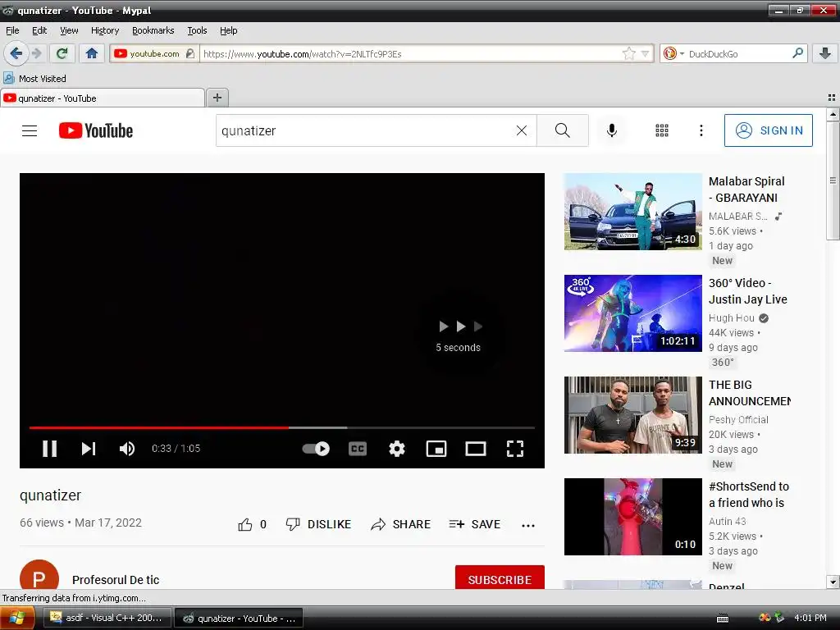Seek on the video progress bar
The height and width of the screenshot is (630, 840).
tap(282, 427)
